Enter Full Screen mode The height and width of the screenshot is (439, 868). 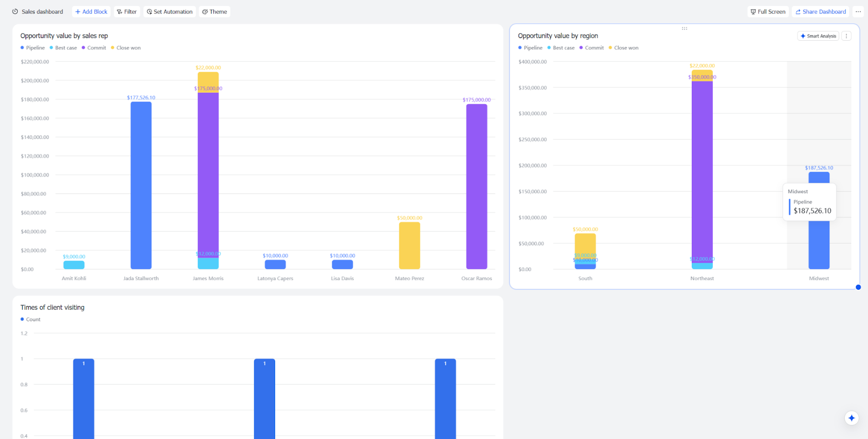click(x=768, y=11)
